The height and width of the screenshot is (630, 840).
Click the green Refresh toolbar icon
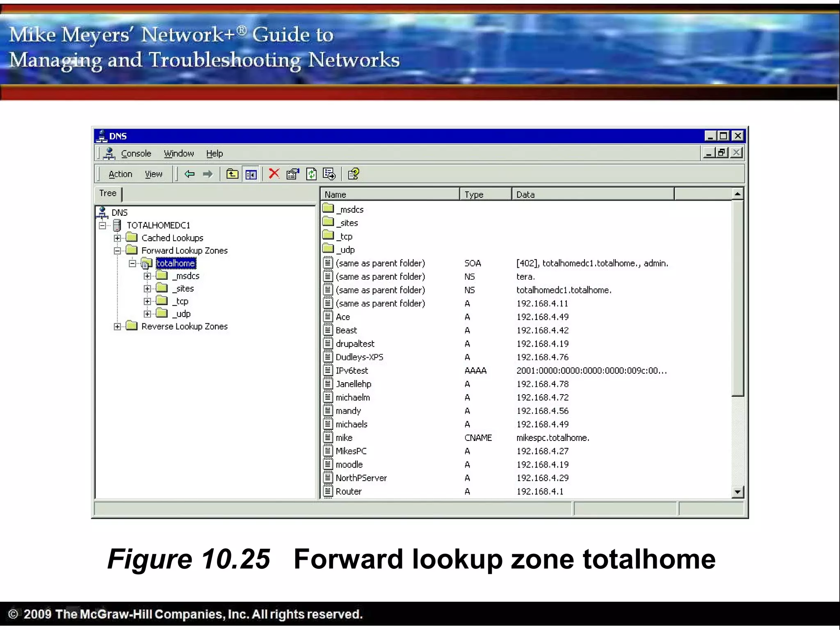pos(311,174)
